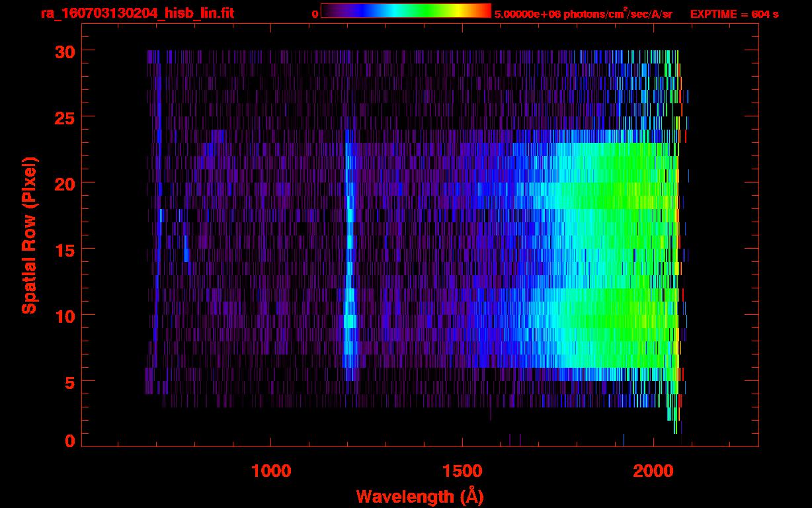Screen dimensions: 812x508
Task: Click the bright emission line near 1216 Å at row 10
Action: pos(350,315)
